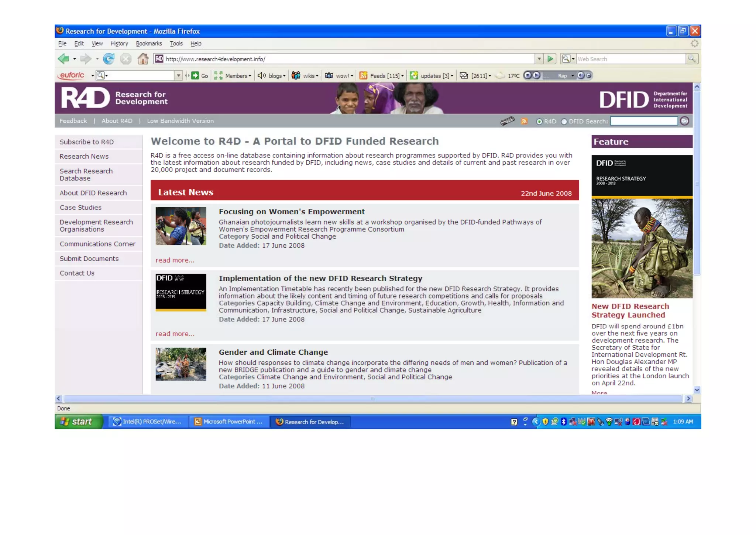Viewport: 756px width, 535px height.
Task: Click the green Go arrow beside the address bar
Action: 550,59
